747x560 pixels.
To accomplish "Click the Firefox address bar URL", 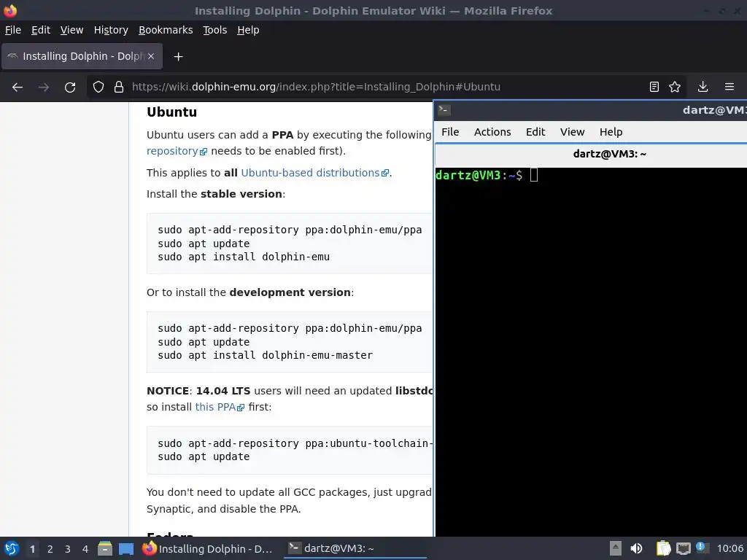I will (317, 87).
